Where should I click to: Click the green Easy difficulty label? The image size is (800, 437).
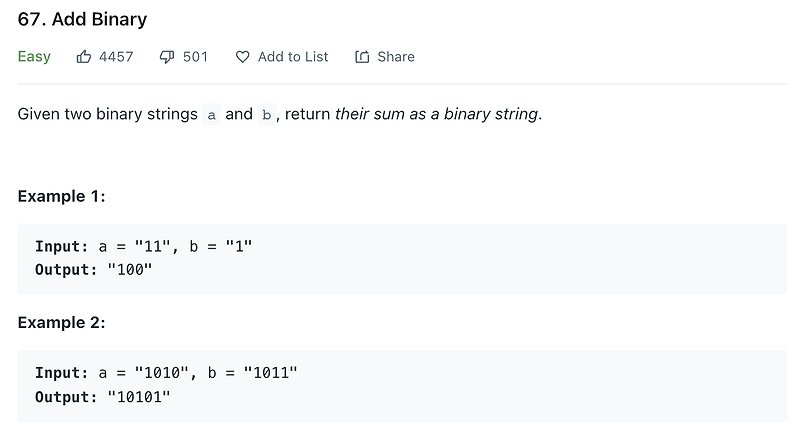click(x=34, y=57)
